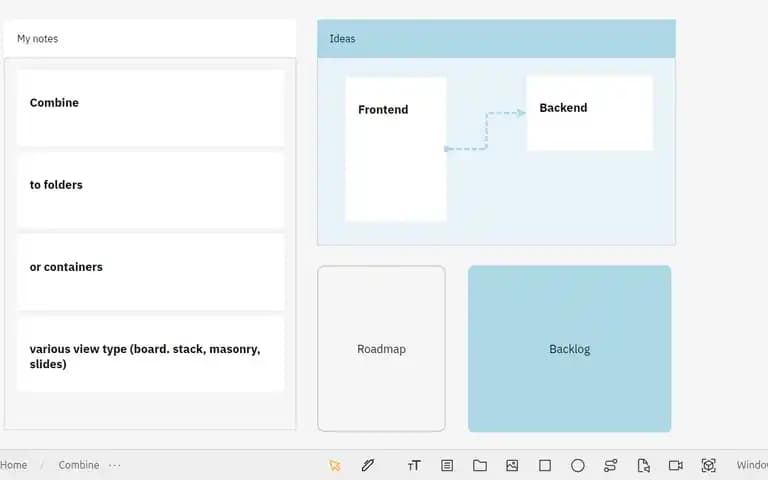Click the 'or containers' note card
Viewport: 768px width, 480px height.
pyautogui.click(x=150, y=272)
